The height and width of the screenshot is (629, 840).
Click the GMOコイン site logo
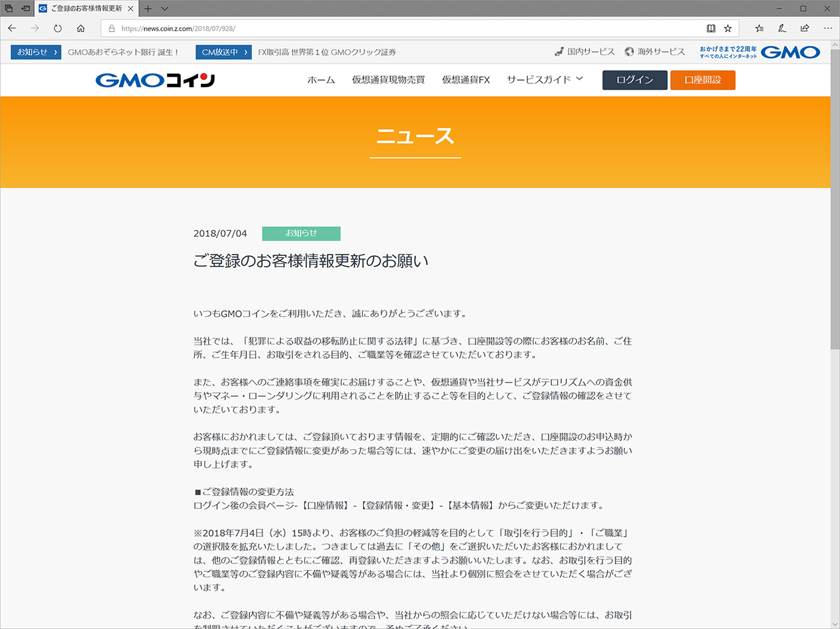pyautogui.click(x=154, y=79)
